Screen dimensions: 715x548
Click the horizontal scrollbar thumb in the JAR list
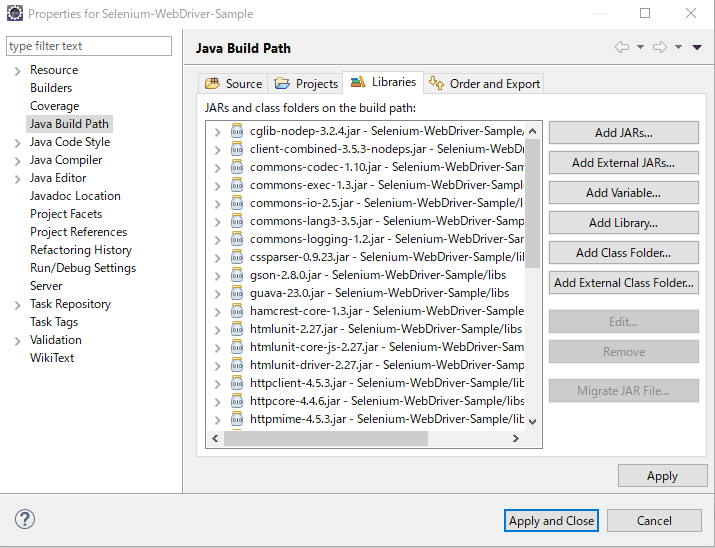(x=326, y=439)
